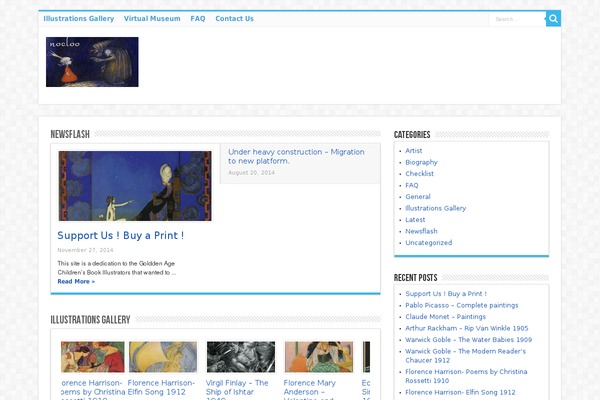Open the Illustrations Gallery menu item
Image resolution: width=600 pixels, height=400 pixels.
[x=79, y=18]
